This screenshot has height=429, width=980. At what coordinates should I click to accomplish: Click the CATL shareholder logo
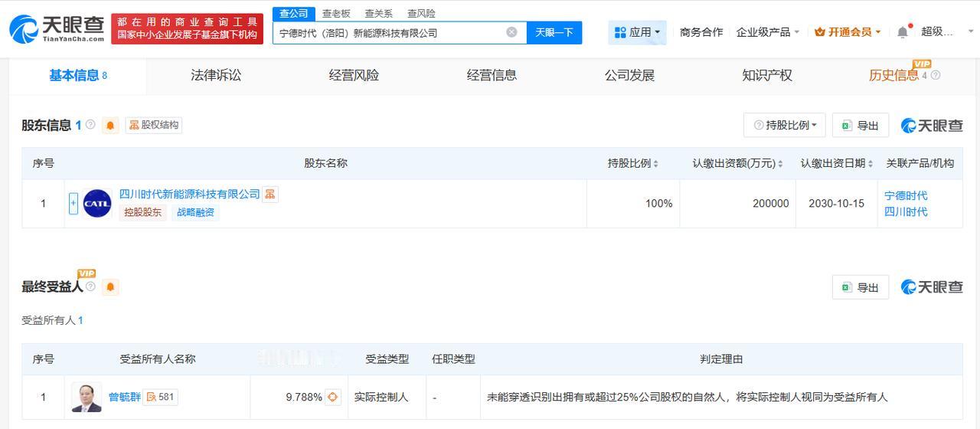pyautogui.click(x=97, y=204)
